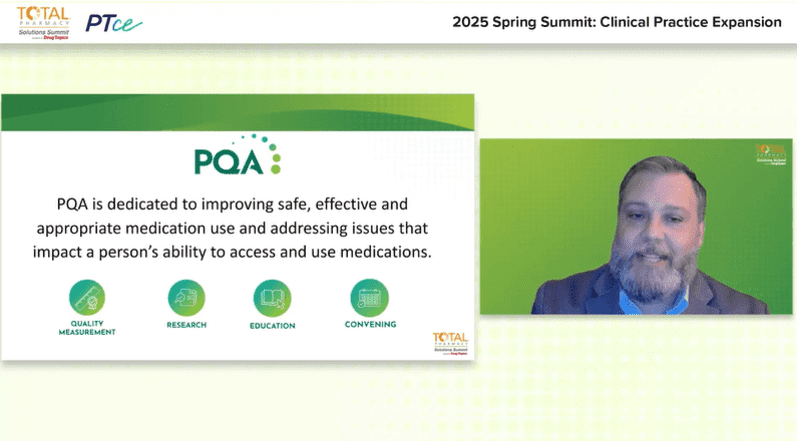The image size is (797, 444).
Task: Click the Total Pharmacy logo in the slide's bottom corner
Action: click(449, 343)
